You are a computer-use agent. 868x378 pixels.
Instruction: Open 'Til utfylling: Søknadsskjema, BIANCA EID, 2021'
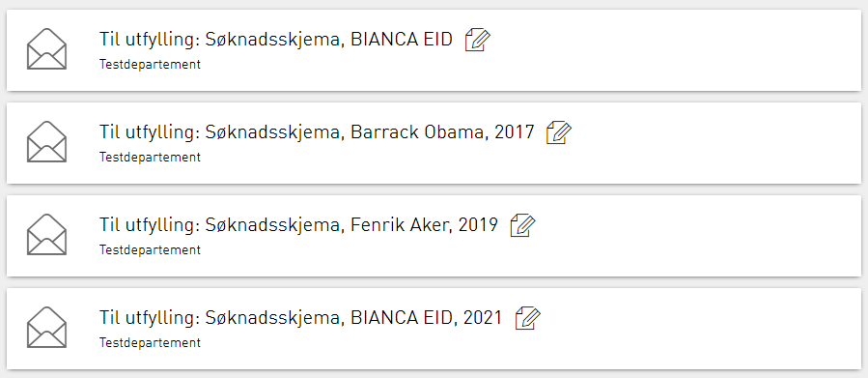[x=301, y=318]
